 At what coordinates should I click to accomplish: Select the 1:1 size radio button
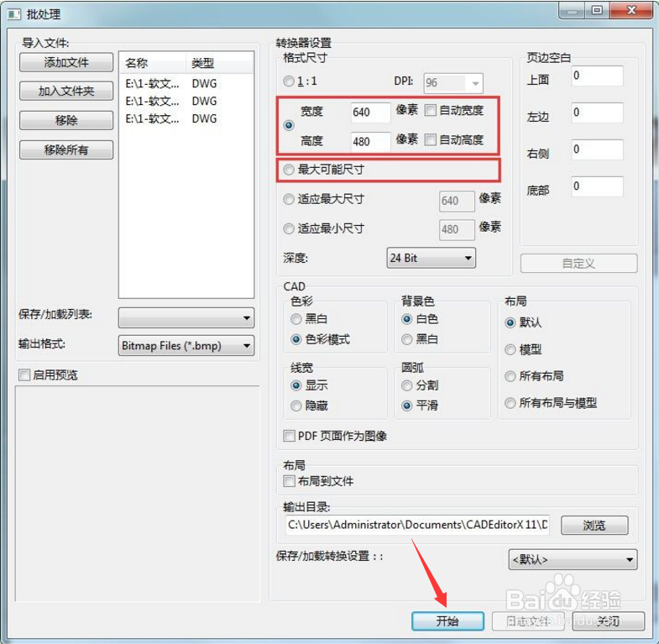[288, 81]
